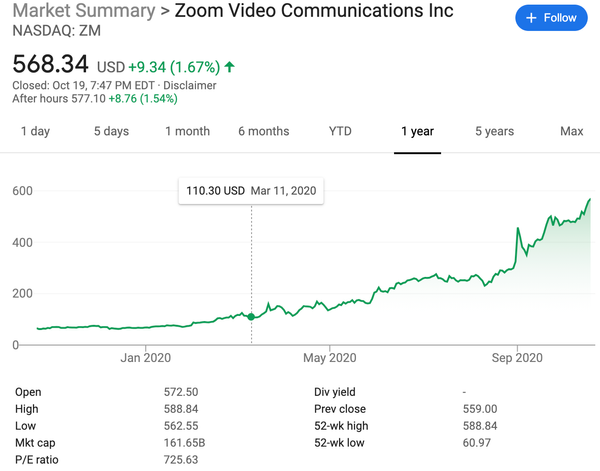Select the 1 day tab

pyautogui.click(x=35, y=131)
